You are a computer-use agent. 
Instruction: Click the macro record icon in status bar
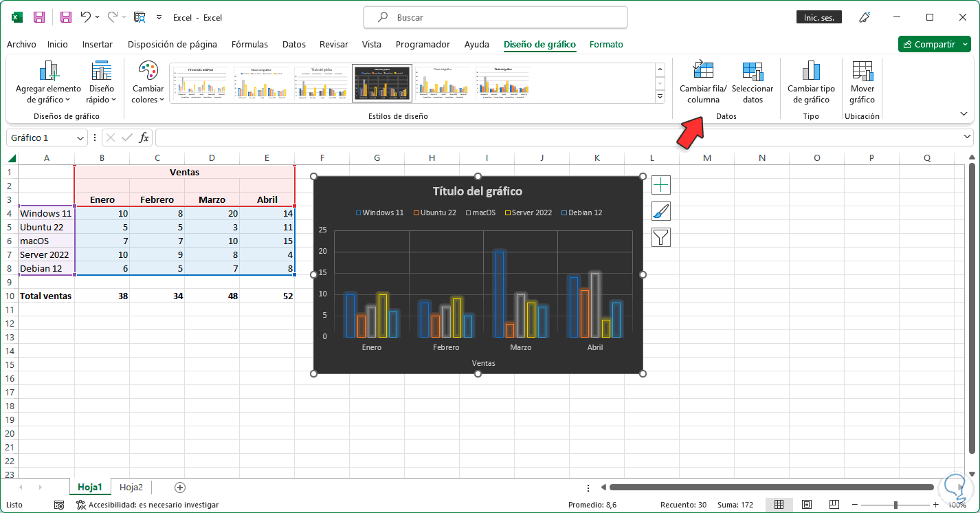click(x=59, y=505)
